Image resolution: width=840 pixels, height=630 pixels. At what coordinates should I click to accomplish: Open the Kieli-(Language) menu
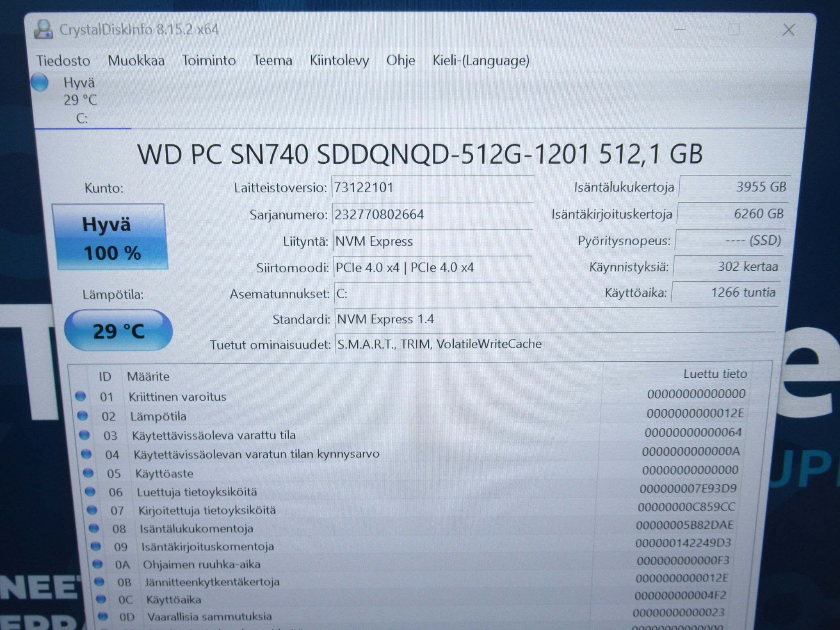point(481,61)
